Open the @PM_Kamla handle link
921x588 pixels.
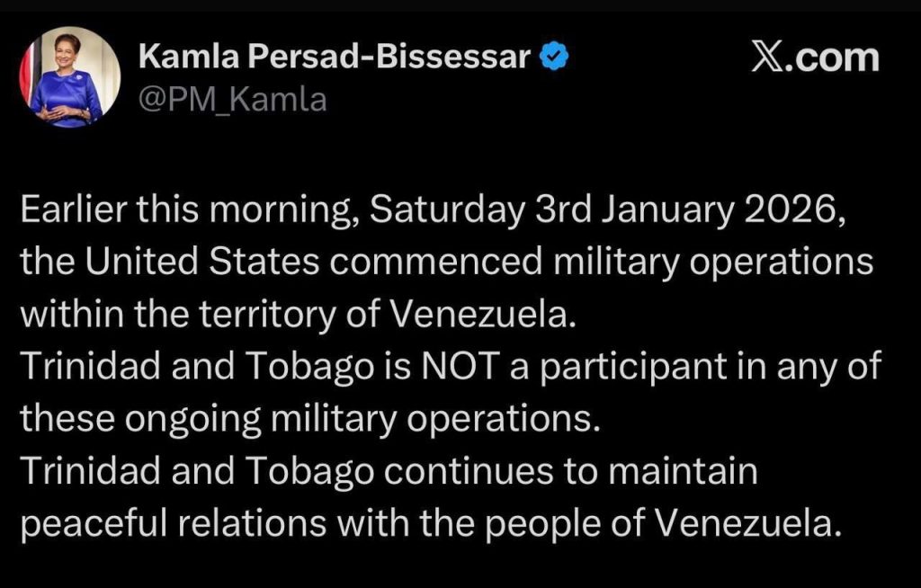pyautogui.click(x=232, y=101)
